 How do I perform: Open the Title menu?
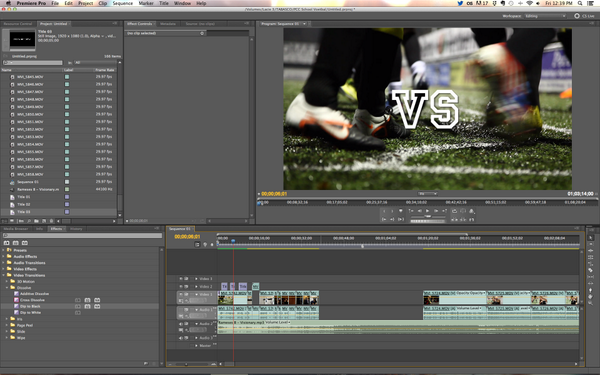coord(164,3)
